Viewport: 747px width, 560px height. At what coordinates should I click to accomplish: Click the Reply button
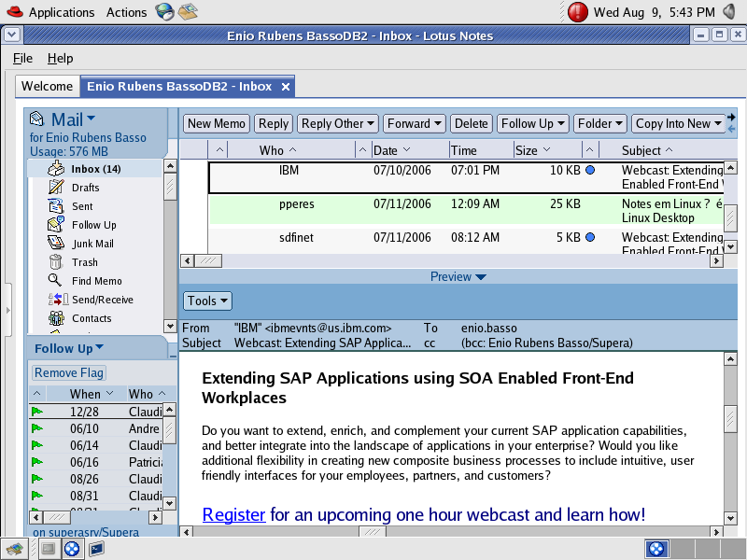[x=274, y=124]
